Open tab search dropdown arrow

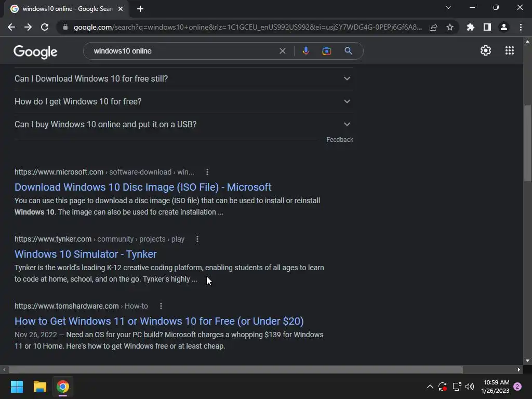(448, 7)
